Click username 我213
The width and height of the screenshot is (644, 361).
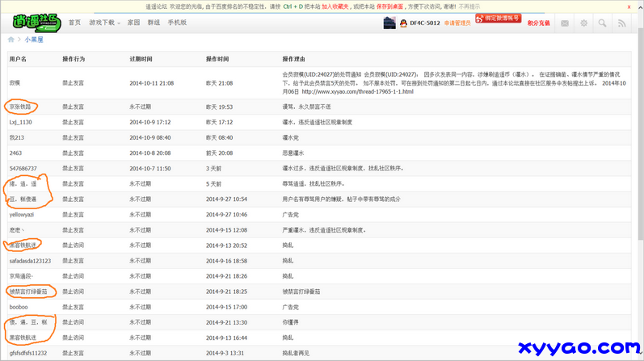17,137
